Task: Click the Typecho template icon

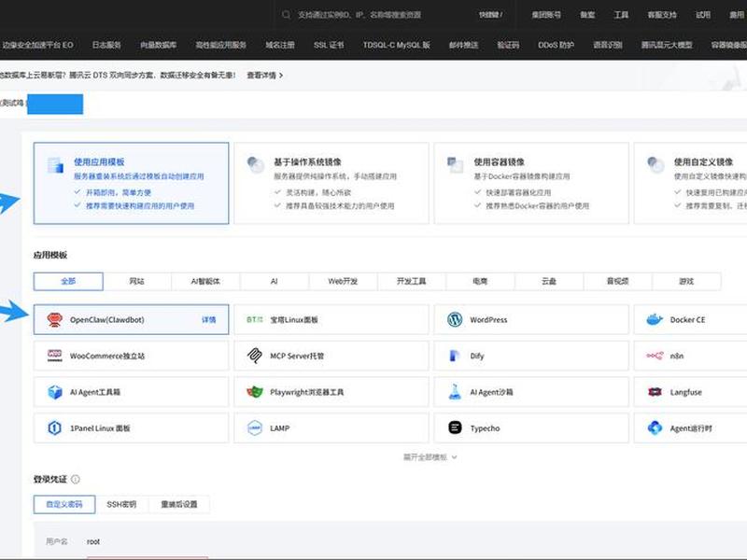Action: [455, 427]
